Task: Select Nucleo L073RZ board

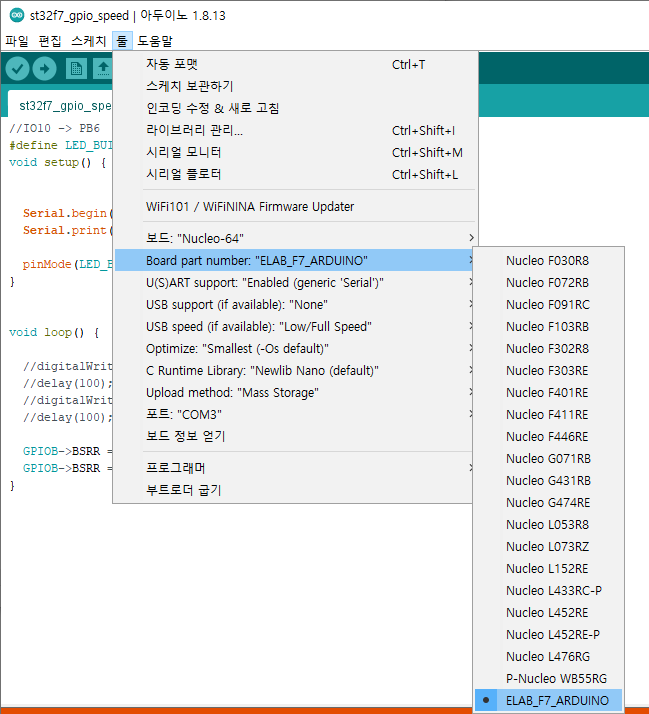Action: [x=548, y=546]
